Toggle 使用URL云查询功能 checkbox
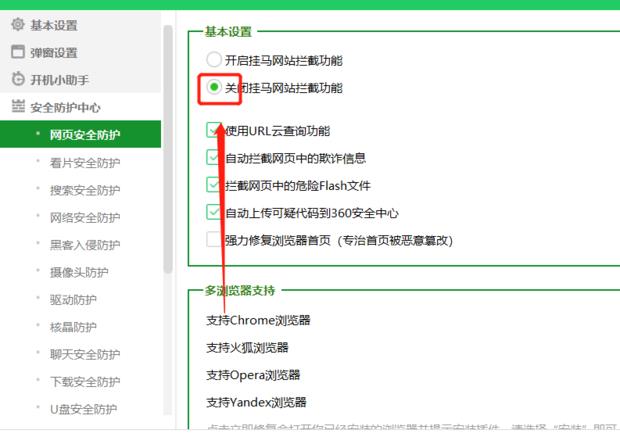Viewport: 620px width, 437px height. 214,130
